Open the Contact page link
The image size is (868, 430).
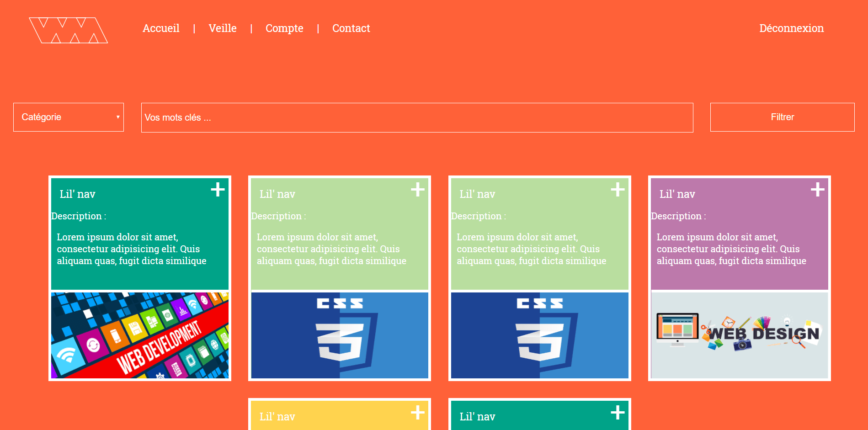coord(351,28)
